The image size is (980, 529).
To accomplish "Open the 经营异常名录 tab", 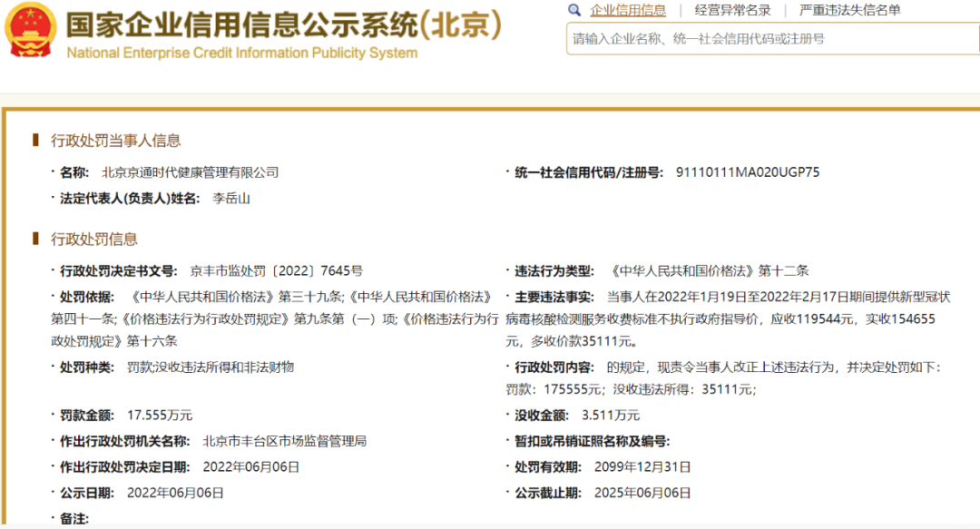I will pyautogui.click(x=732, y=11).
